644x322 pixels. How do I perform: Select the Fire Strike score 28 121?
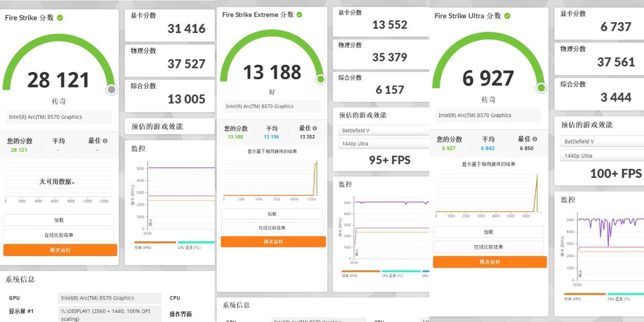[58, 80]
